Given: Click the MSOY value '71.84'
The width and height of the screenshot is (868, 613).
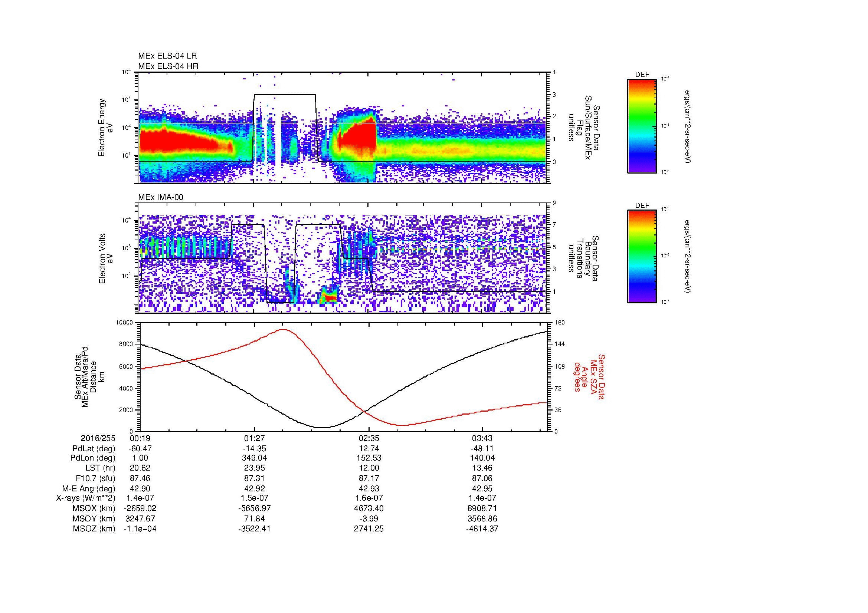Looking at the screenshot, I should [x=255, y=518].
